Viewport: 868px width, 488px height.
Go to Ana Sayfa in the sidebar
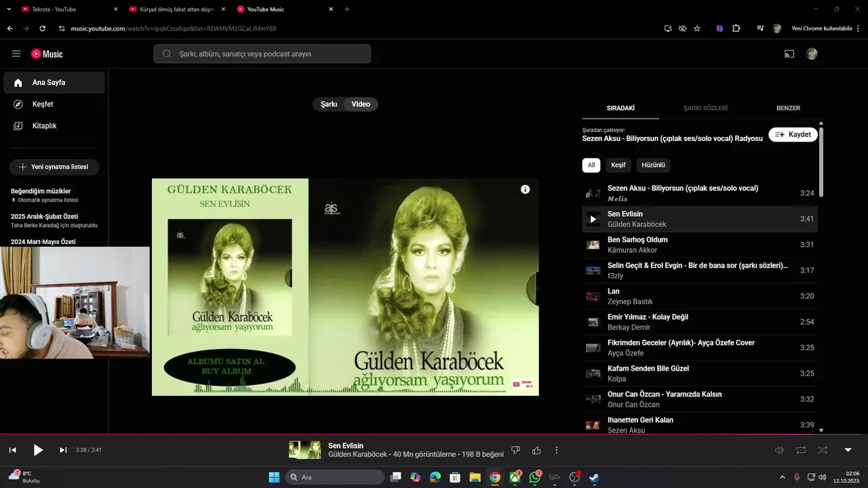pyautogui.click(x=54, y=83)
